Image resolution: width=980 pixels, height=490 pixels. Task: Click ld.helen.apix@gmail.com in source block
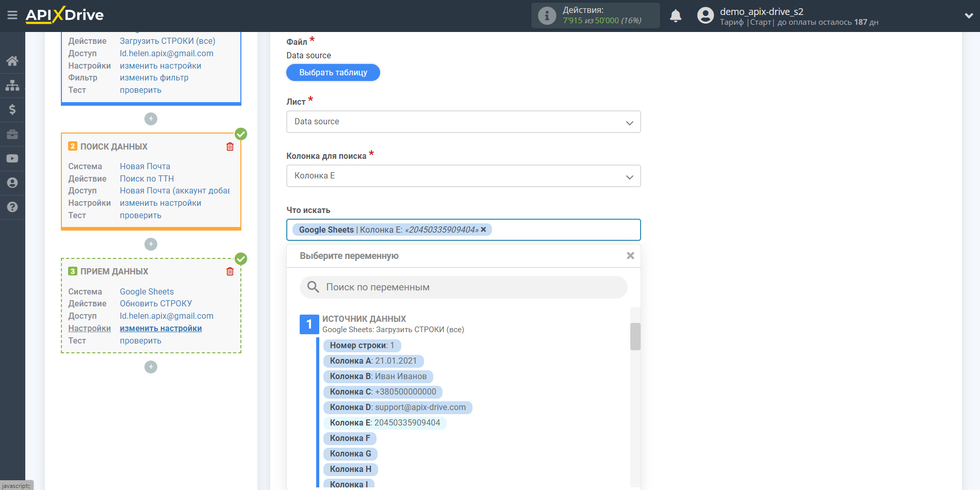[167, 53]
